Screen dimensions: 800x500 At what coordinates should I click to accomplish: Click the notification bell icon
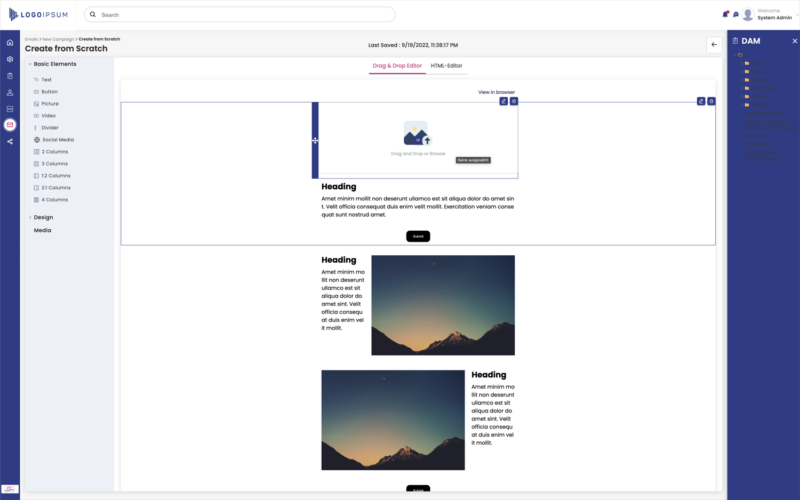[x=725, y=14]
